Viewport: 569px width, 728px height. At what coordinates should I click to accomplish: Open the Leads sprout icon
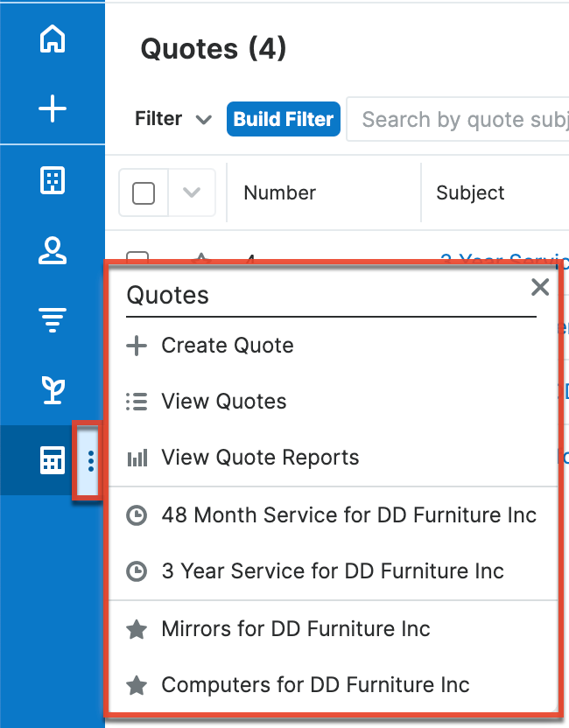tap(53, 390)
